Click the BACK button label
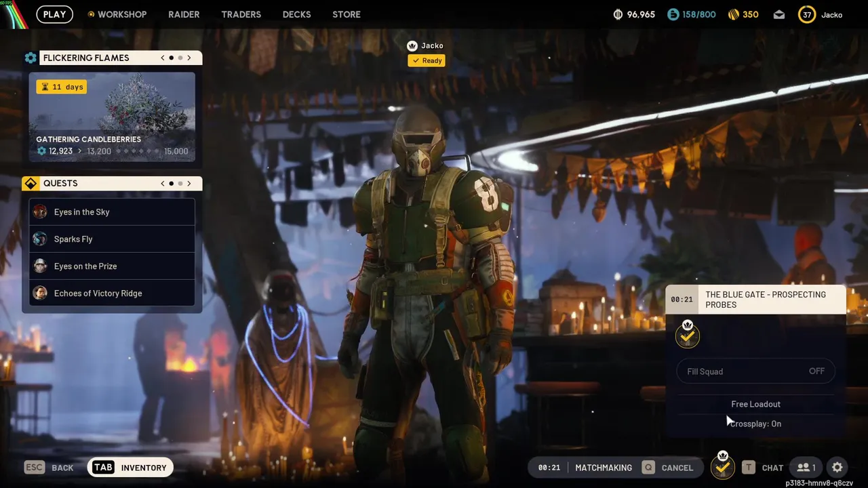 click(x=62, y=468)
